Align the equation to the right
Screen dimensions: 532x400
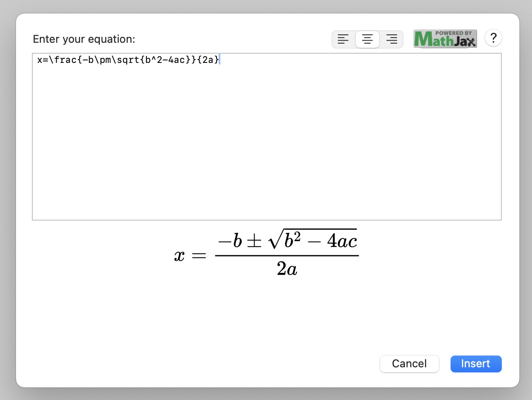click(x=392, y=39)
